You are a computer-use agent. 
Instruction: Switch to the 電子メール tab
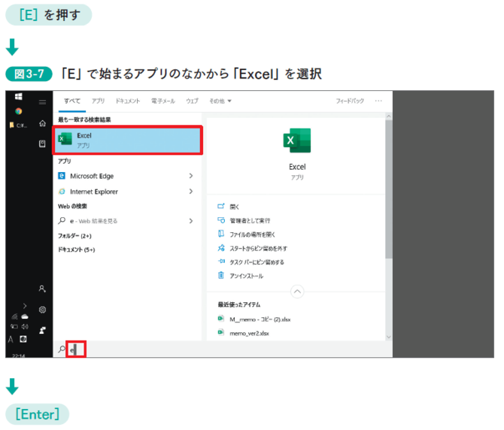[163, 101]
